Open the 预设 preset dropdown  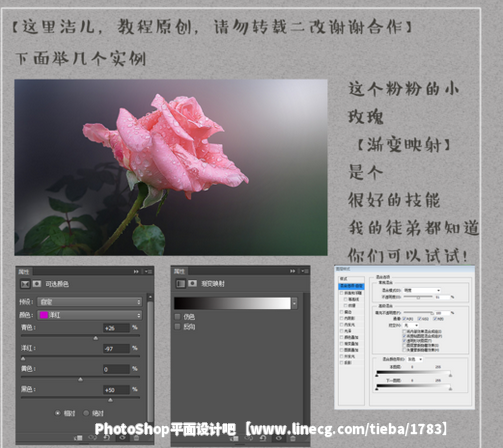pyautogui.click(x=90, y=302)
